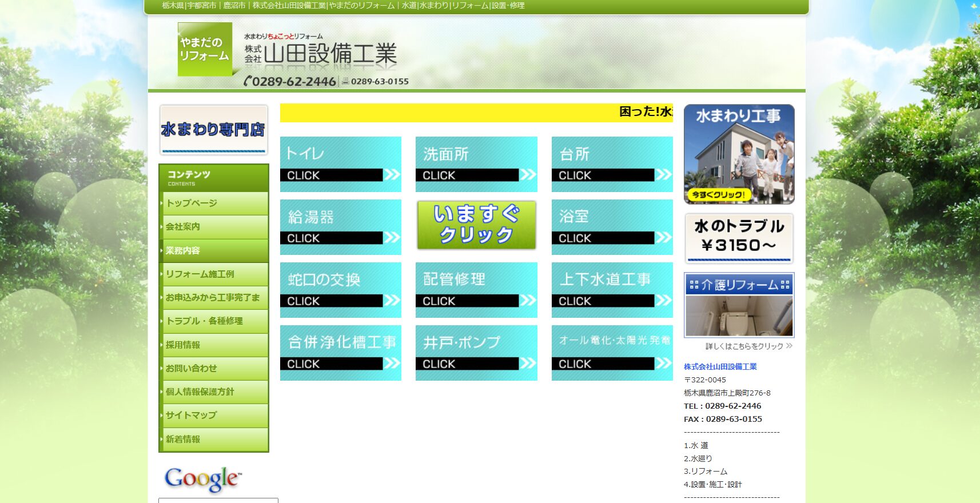Click the 配管修理 CLICK tile
Screen dimensions: 980x503
click(x=476, y=290)
